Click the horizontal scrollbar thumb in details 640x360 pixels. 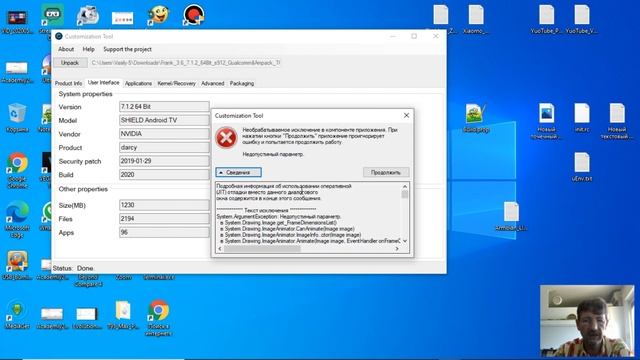[262, 249]
